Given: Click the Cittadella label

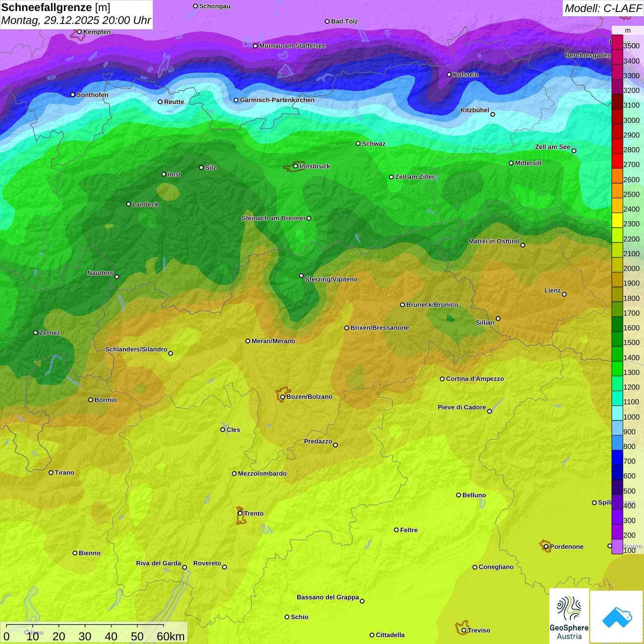Looking at the screenshot, I should [390, 635].
